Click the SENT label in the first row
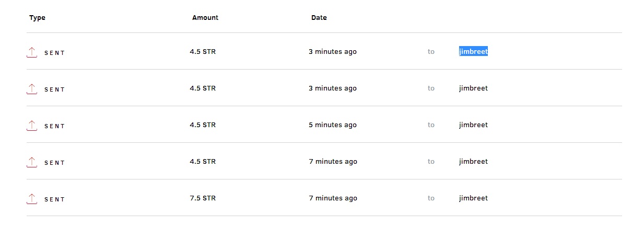This screenshot has height=225, width=644. coord(55,53)
